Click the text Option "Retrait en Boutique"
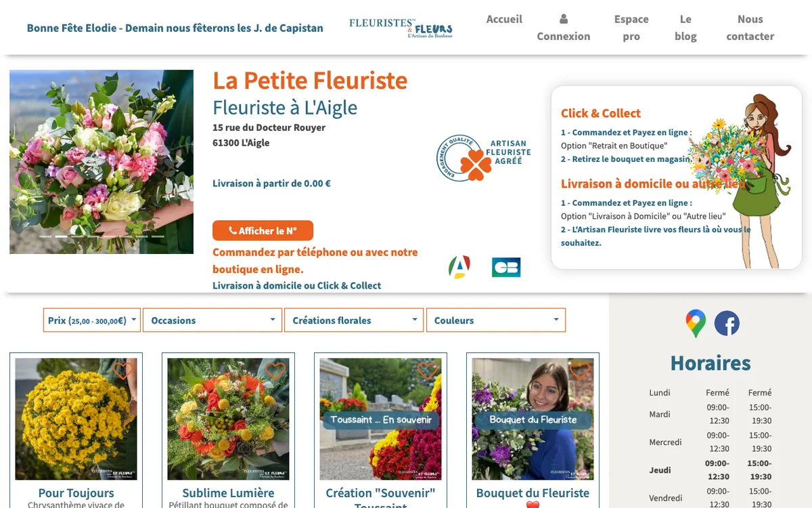 (614, 146)
